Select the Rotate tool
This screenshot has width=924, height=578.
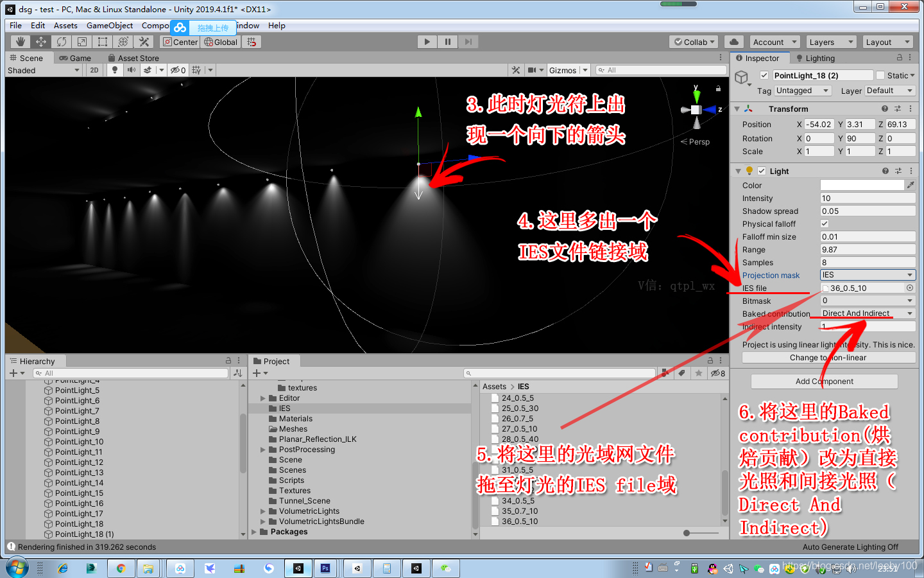pos(61,42)
